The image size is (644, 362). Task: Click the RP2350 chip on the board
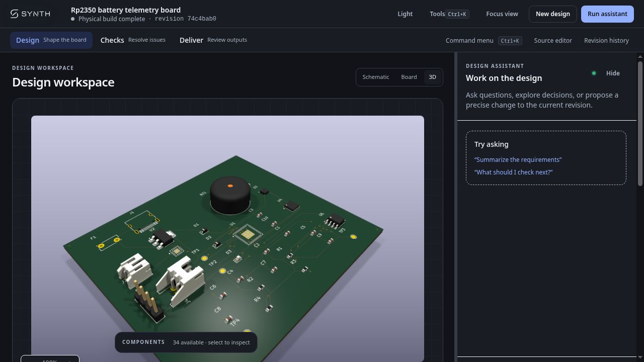(247, 234)
